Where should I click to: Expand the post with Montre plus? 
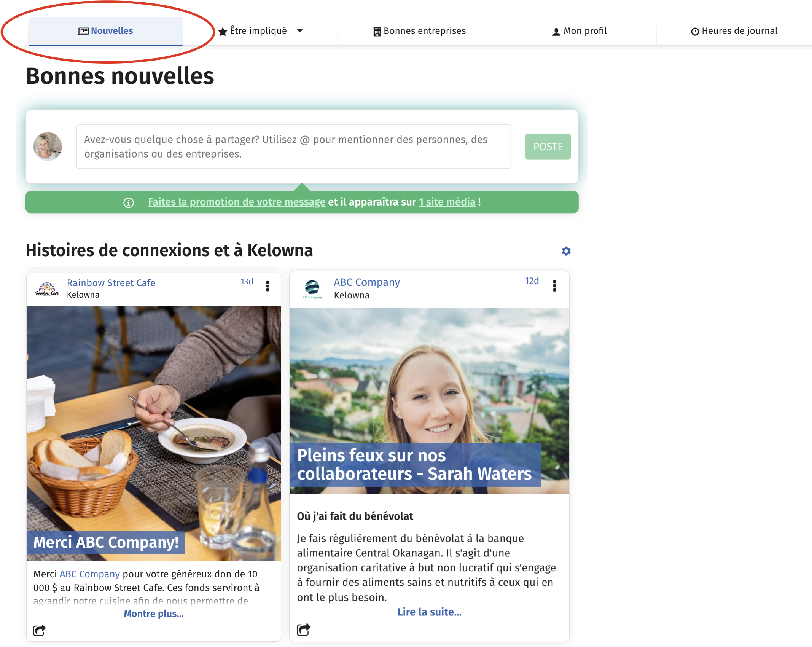coord(153,614)
